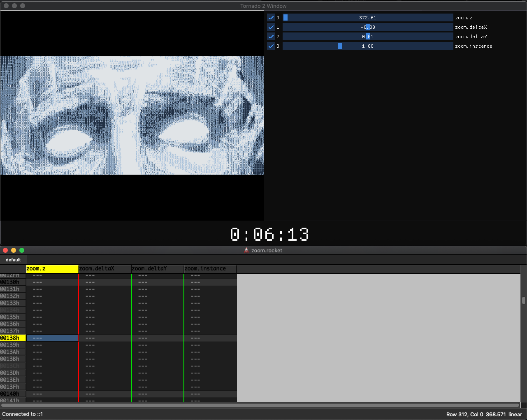Viewport: 527px width, 420px height.
Task: Minimize the zoom.rocket window
Action: point(14,250)
